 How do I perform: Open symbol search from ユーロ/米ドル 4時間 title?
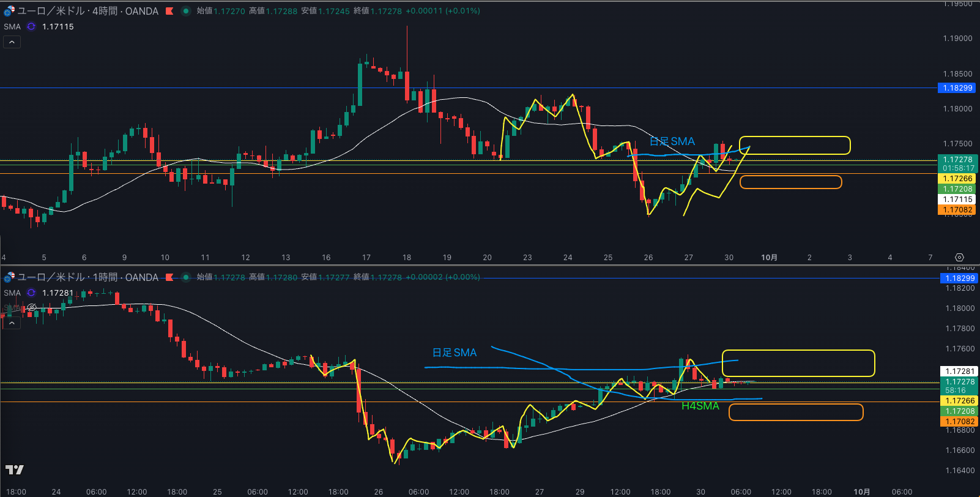coord(87,11)
